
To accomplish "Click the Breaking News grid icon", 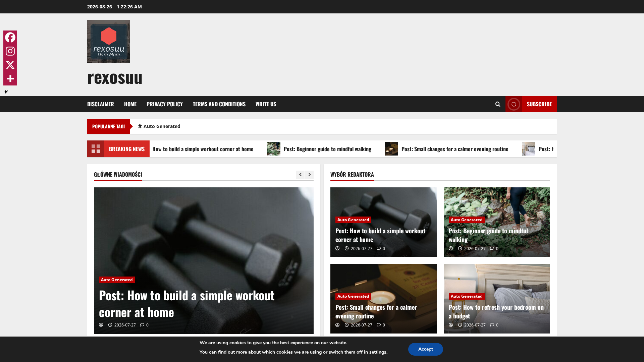I will point(96,149).
